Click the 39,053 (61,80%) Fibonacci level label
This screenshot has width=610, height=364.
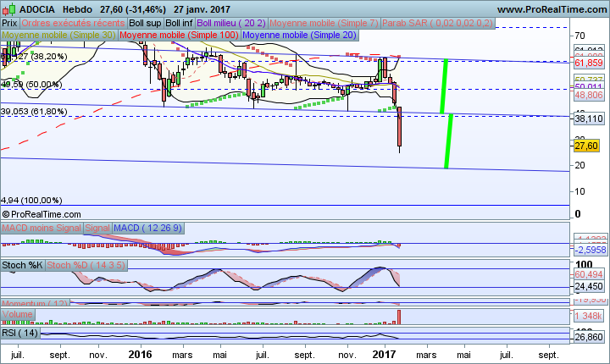34,112
